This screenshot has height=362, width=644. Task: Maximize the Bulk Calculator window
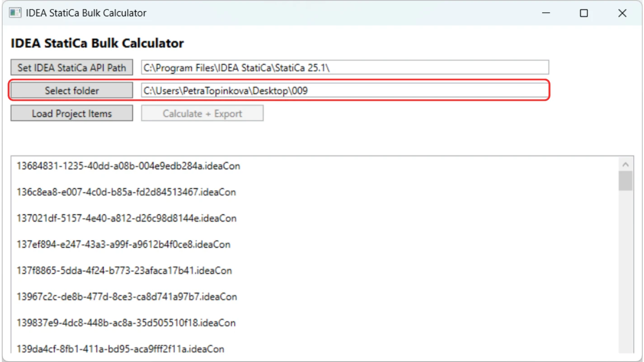click(x=584, y=14)
